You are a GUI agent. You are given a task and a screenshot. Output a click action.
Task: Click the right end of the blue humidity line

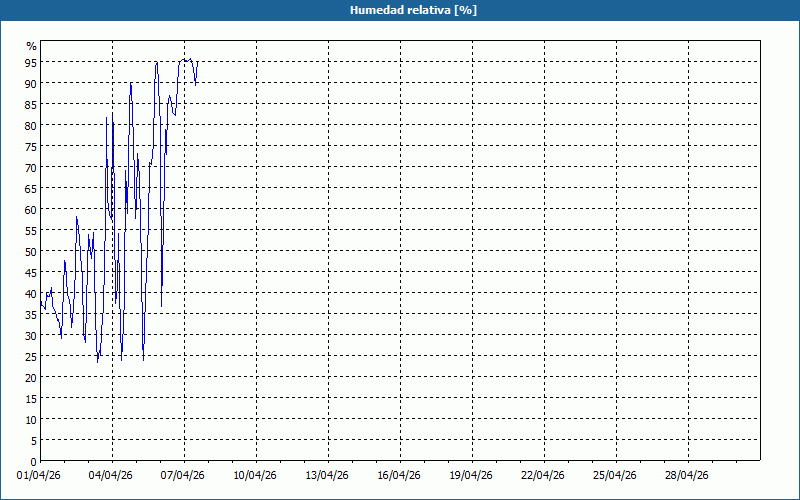(x=198, y=62)
